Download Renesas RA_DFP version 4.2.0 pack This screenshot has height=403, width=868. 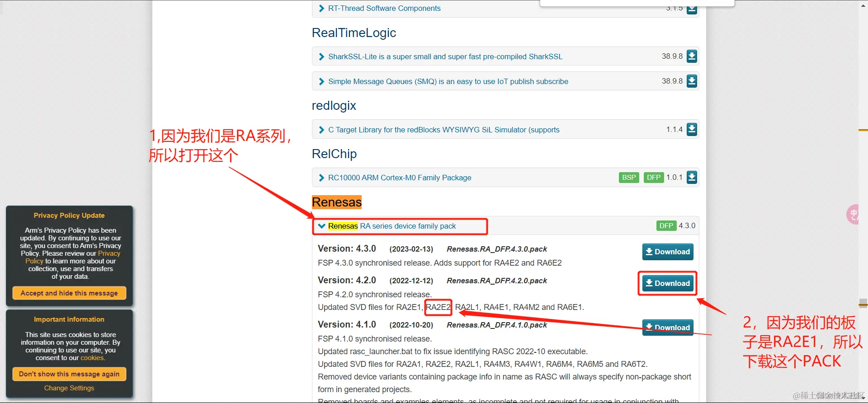668,283
